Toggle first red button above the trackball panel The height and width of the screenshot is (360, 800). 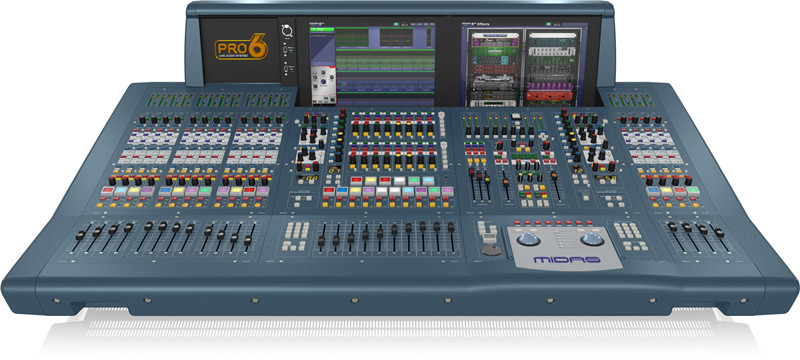pos(517,223)
